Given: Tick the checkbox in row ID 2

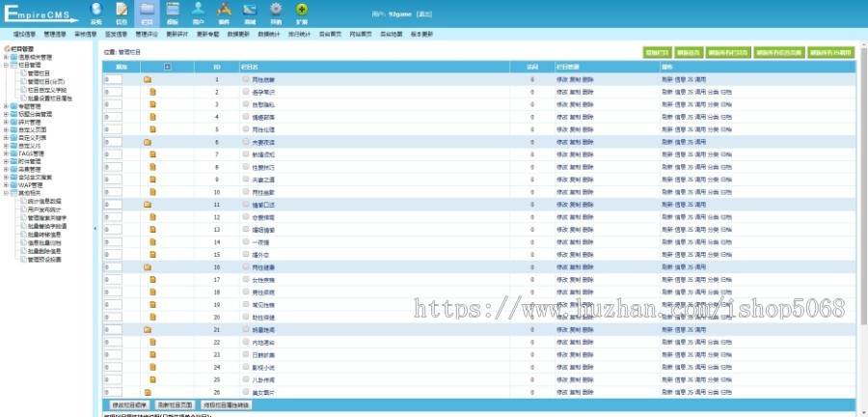Looking at the screenshot, I should tap(246, 92).
